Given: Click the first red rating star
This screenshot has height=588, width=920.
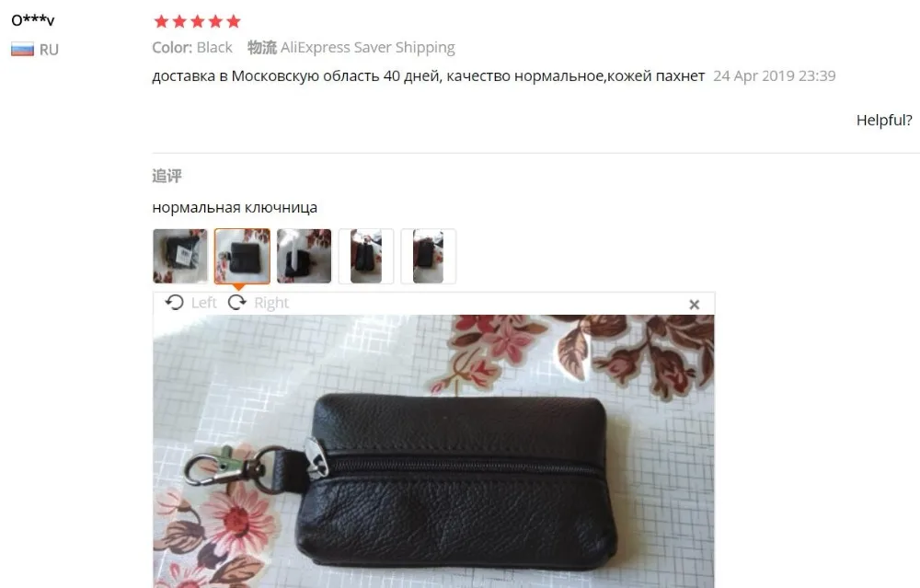Looking at the screenshot, I should pyautogui.click(x=161, y=22).
